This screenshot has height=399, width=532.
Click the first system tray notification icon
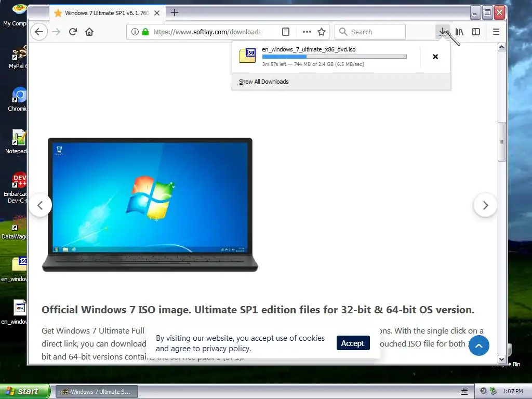coord(484,391)
